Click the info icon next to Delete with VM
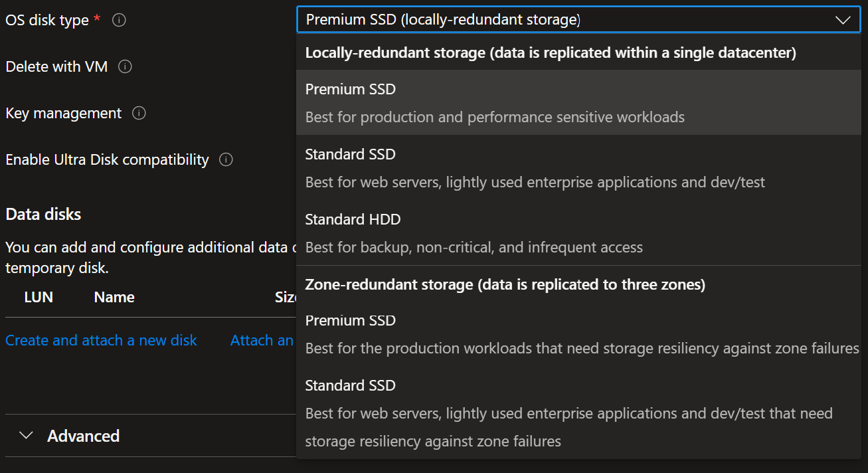868x473 pixels. 125,67
